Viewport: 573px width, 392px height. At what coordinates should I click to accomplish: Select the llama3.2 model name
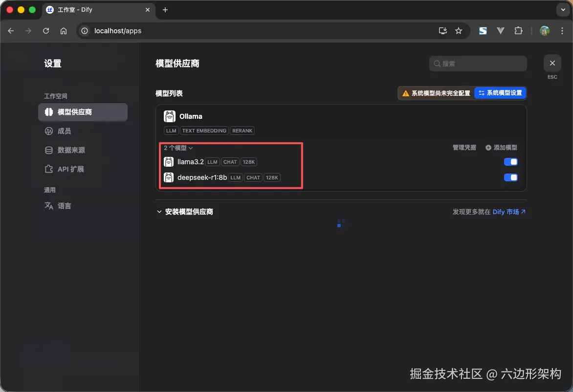190,162
